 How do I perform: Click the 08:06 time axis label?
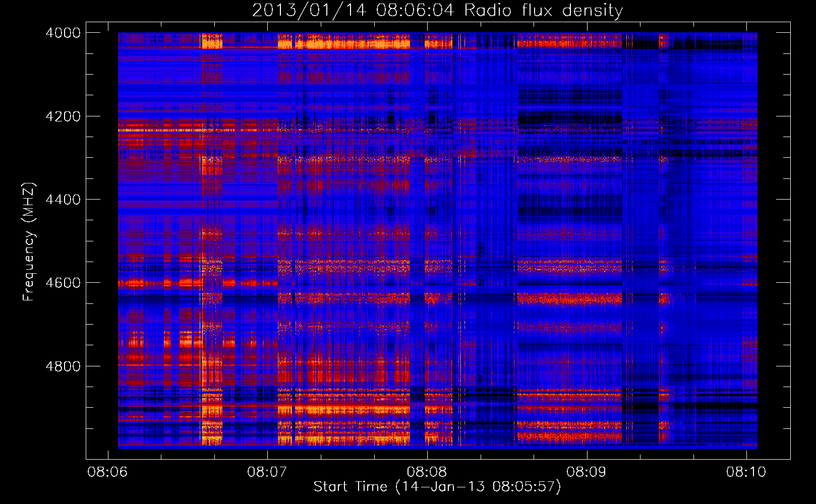(x=107, y=472)
